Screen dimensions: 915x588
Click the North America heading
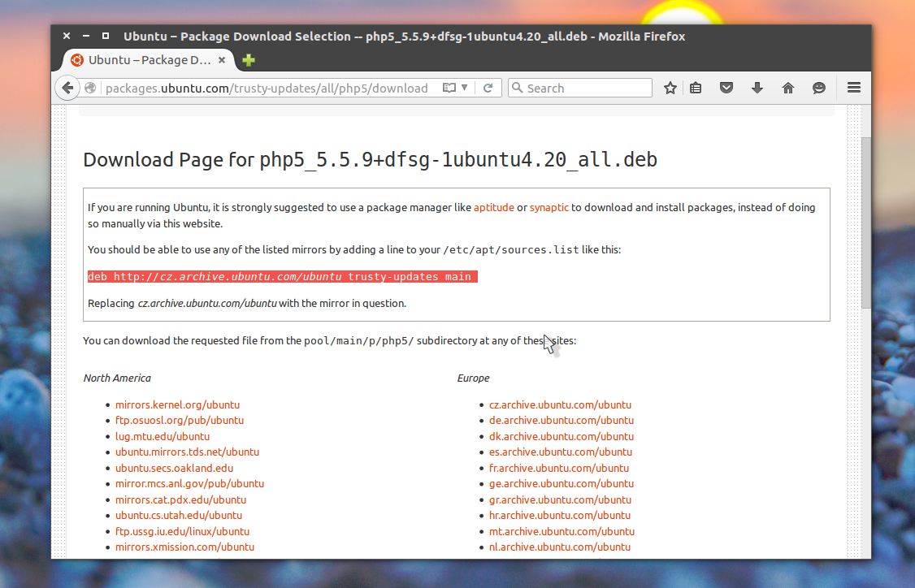pos(117,378)
